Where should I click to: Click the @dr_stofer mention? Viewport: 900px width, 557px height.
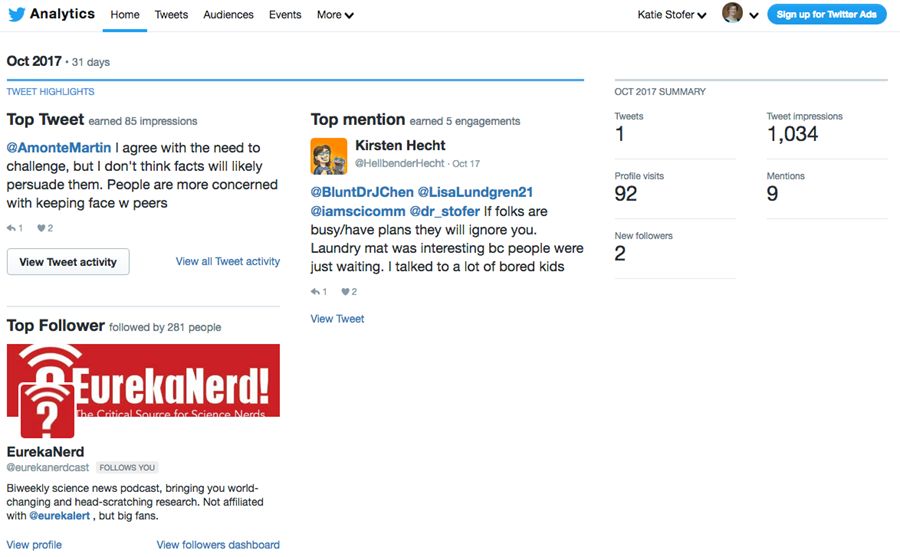445,211
